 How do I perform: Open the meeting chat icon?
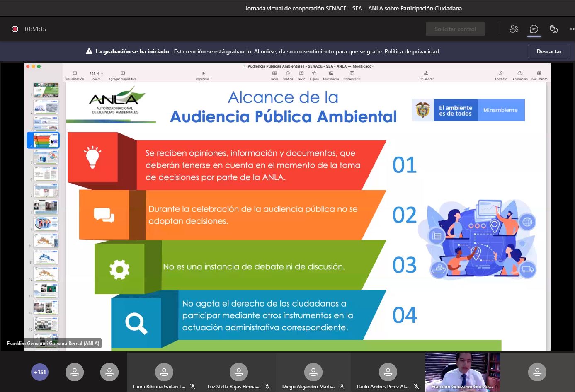tap(534, 29)
